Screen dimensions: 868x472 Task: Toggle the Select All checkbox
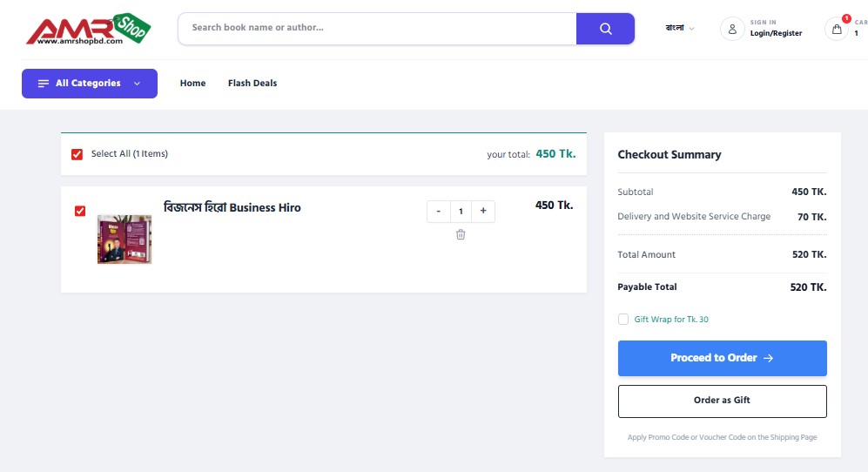click(77, 154)
